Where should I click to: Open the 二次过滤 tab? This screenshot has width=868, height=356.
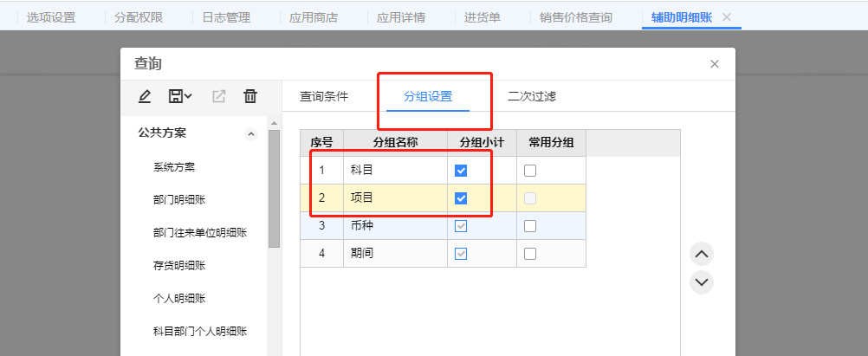531,96
